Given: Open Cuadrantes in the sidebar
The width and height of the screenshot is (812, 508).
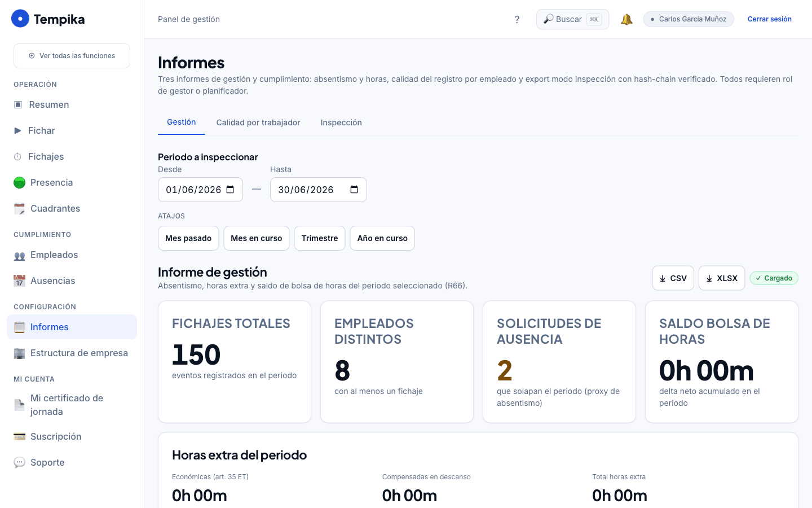Looking at the screenshot, I should tap(72, 208).
